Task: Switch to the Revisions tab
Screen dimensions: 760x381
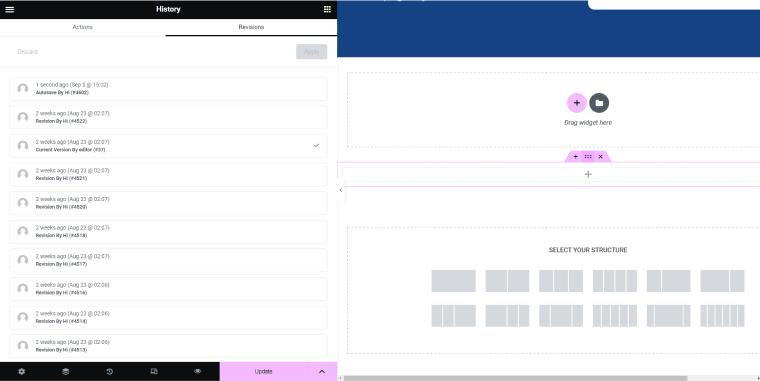Action: 251,27
